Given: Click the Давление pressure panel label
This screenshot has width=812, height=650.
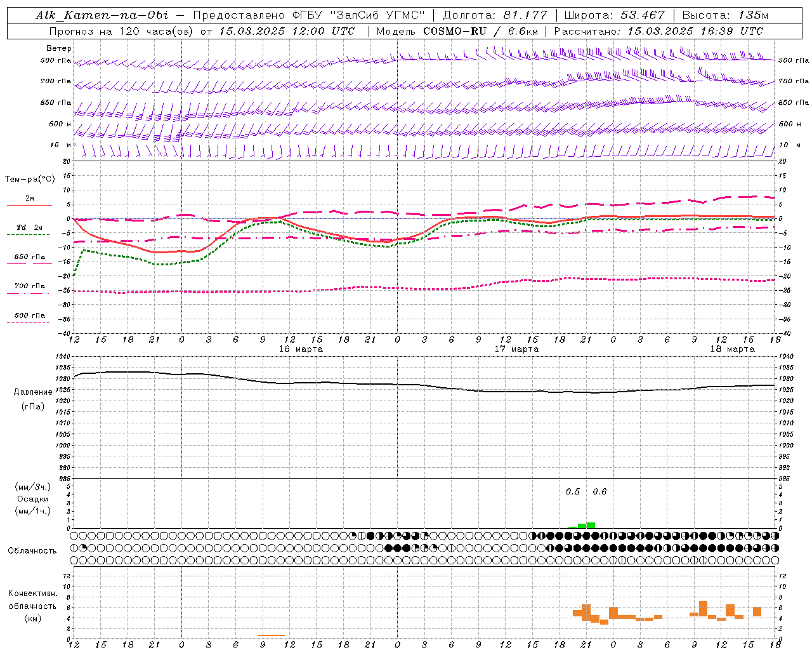Looking at the screenshot, I should pyautogui.click(x=33, y=392).
